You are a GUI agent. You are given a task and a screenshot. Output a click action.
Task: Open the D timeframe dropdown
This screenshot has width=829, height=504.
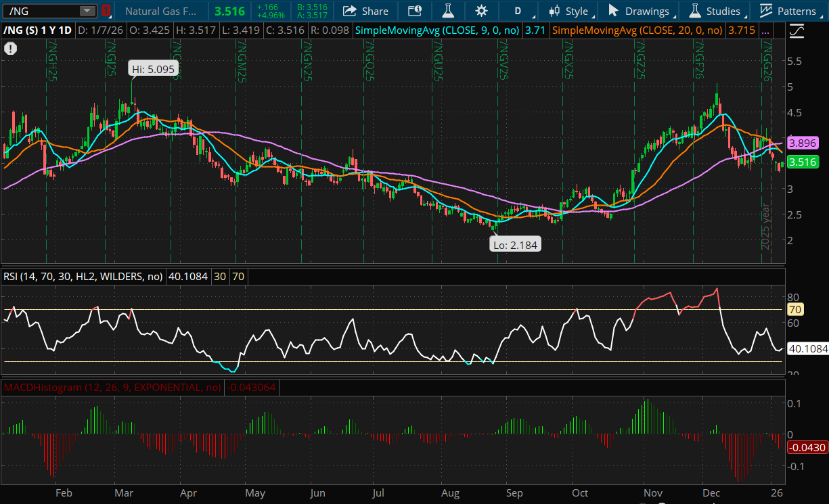(x=518, y=11)
